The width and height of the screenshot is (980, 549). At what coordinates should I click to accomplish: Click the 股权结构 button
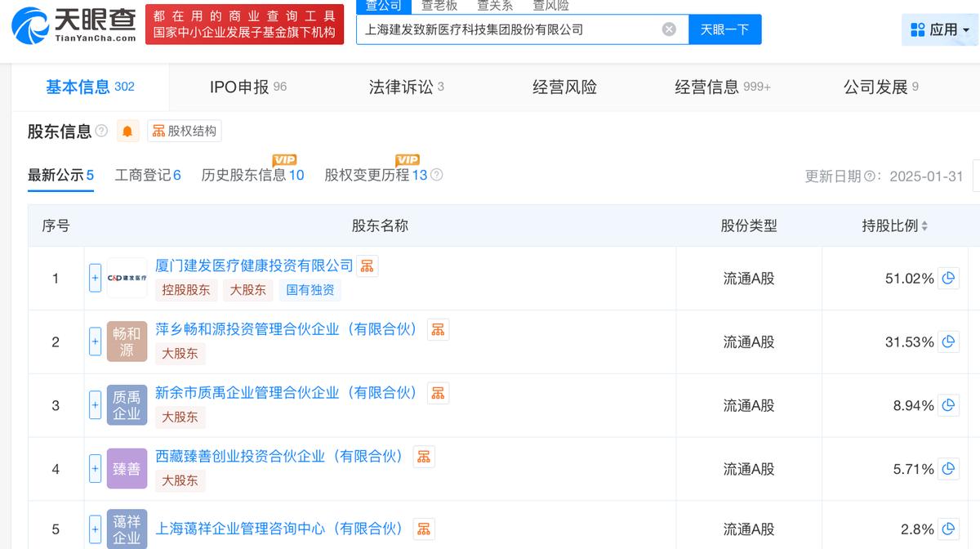[185, 132]
